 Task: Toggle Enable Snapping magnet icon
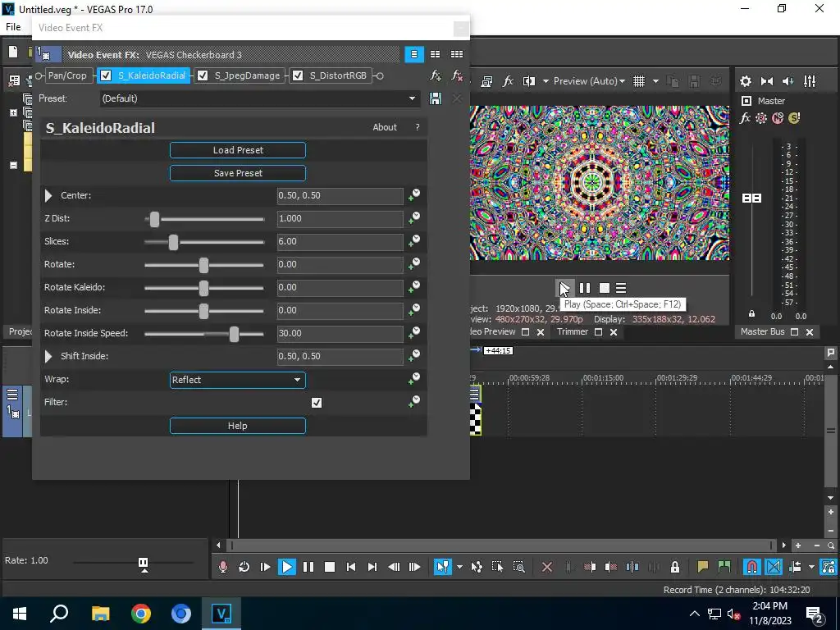click(x=752, y=567)
